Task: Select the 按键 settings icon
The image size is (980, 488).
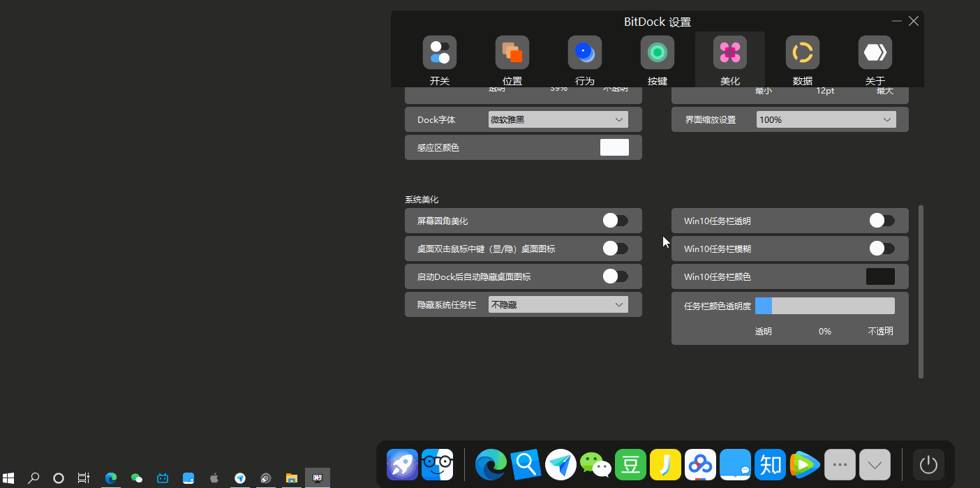Action: coord(658,52)
